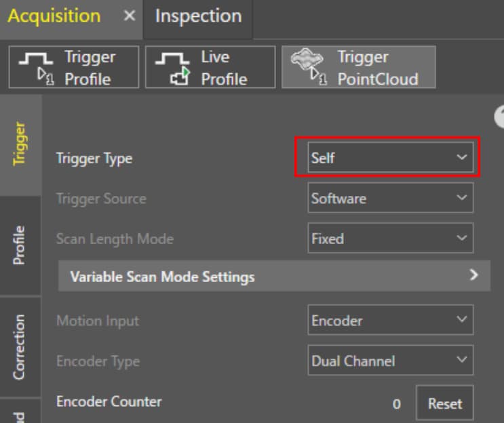Screen dimensions: 504x423
Task: Click the Live Profile play icon
Action: tap(172, 68)
